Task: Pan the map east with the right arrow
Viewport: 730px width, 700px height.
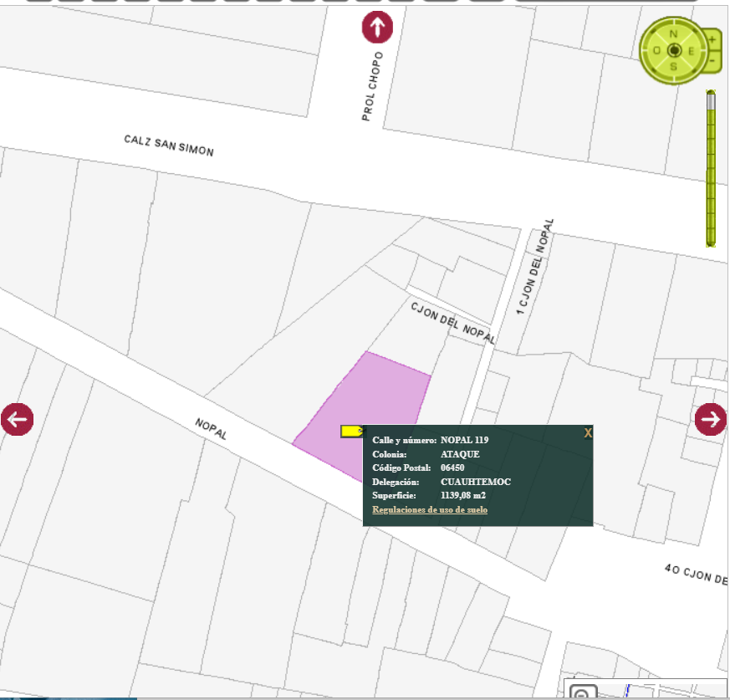Action: [710, 419]
